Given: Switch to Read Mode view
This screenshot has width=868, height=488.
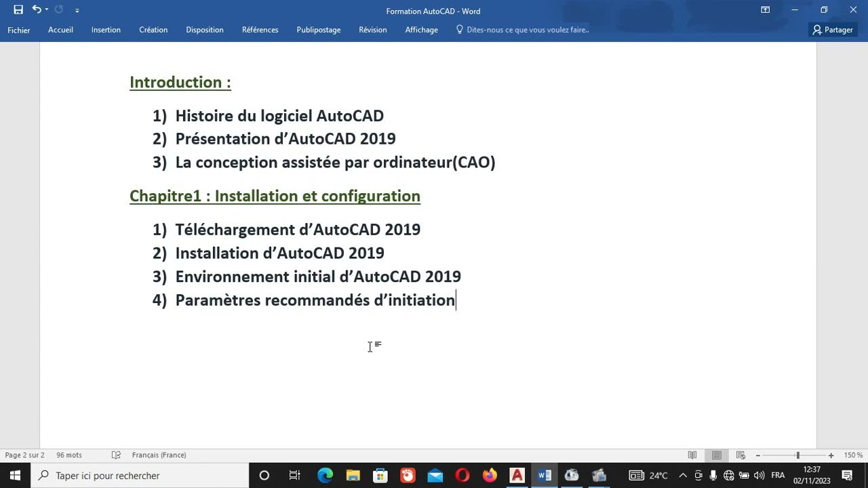Looking at the screenshot, I should tap(692, 455).
